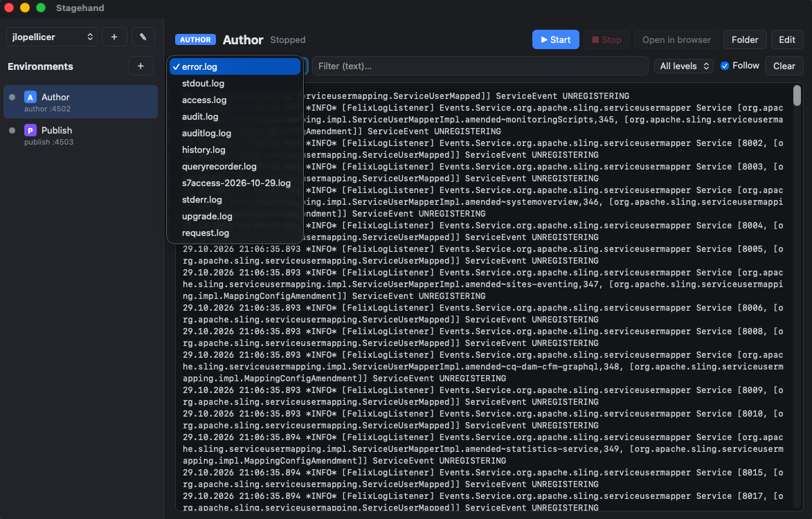The width and height of the screenshot is (812, 519).
Task: Start the Author instance
Action: pyautogui.click(x=556, y=40)
